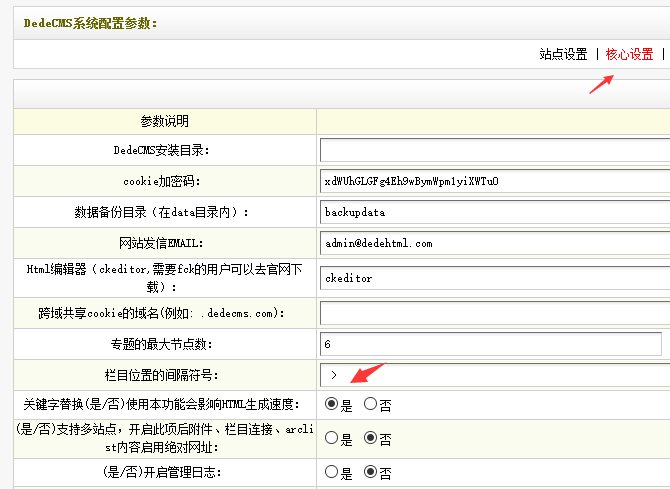The height and width of the screenshot is (489, 670).
Task: Open the 站点设置 tab
Action: (563, 54)
